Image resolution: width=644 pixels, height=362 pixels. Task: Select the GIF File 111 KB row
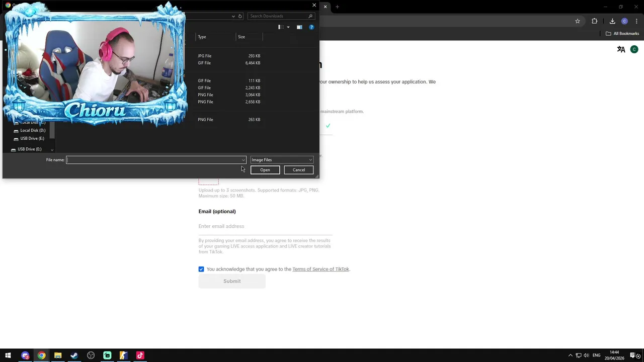[229, 80]
